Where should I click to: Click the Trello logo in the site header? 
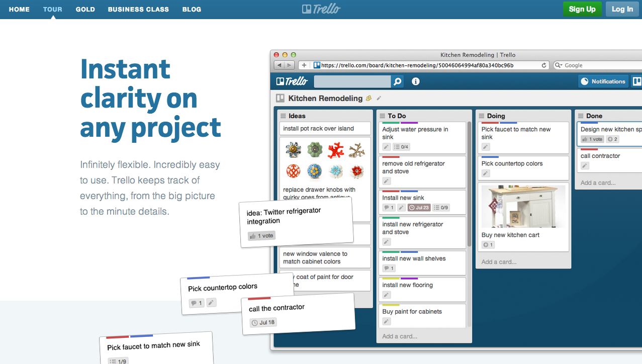pyautogui.click(x=321, y=9)
